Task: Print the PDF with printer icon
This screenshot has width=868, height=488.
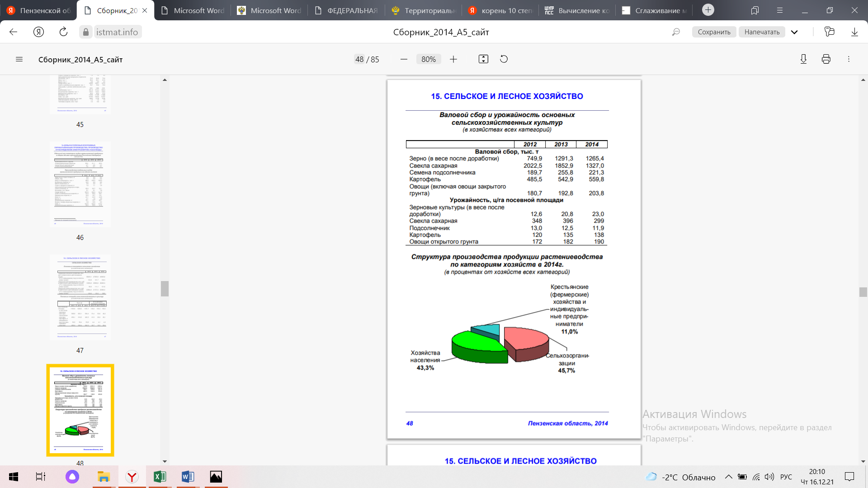Action: tap(826, 59)
